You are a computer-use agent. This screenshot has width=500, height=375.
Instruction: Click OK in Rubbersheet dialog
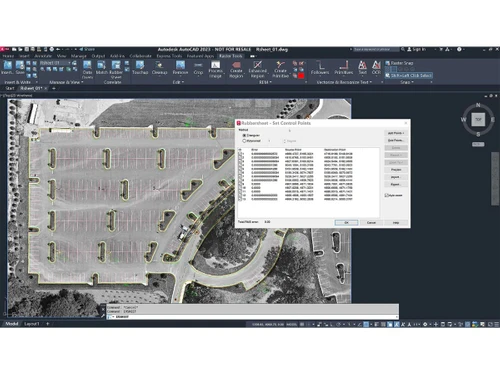point(346,222)
